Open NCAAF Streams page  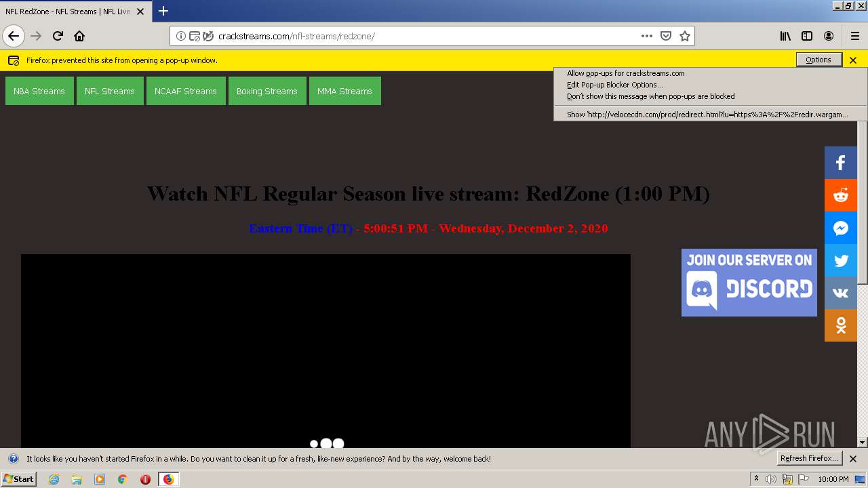186,91
